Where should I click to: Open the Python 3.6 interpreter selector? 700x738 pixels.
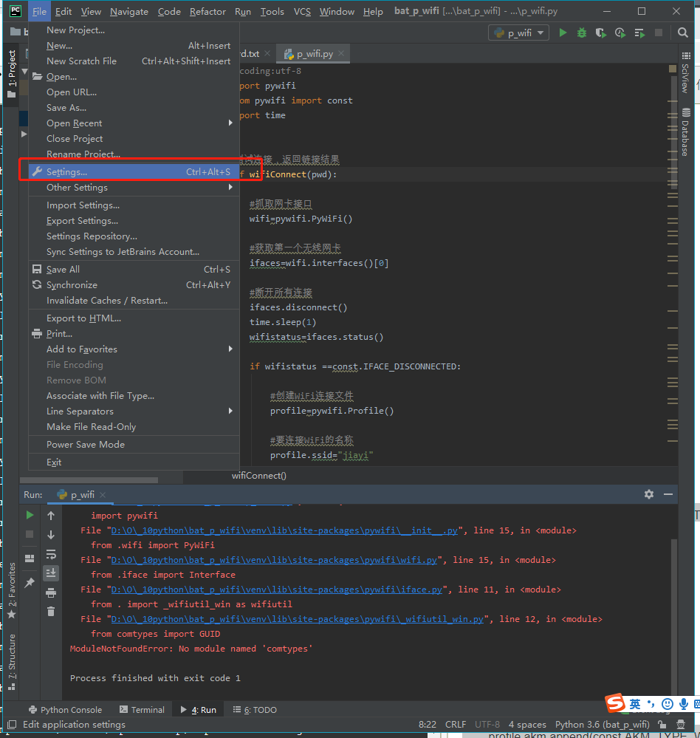coord(602,725)
